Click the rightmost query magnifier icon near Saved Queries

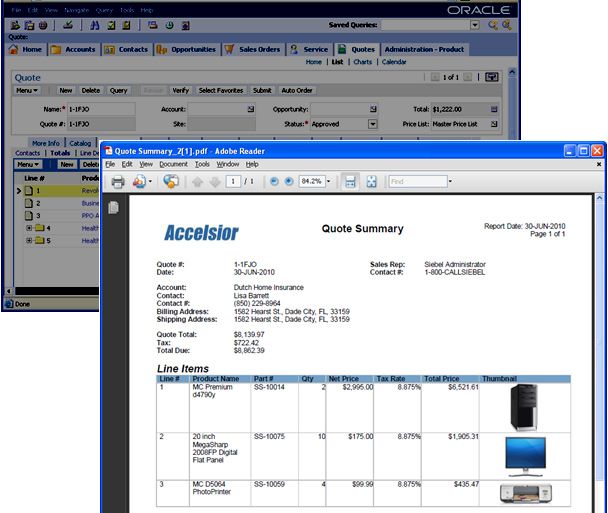tap(507, 25)
